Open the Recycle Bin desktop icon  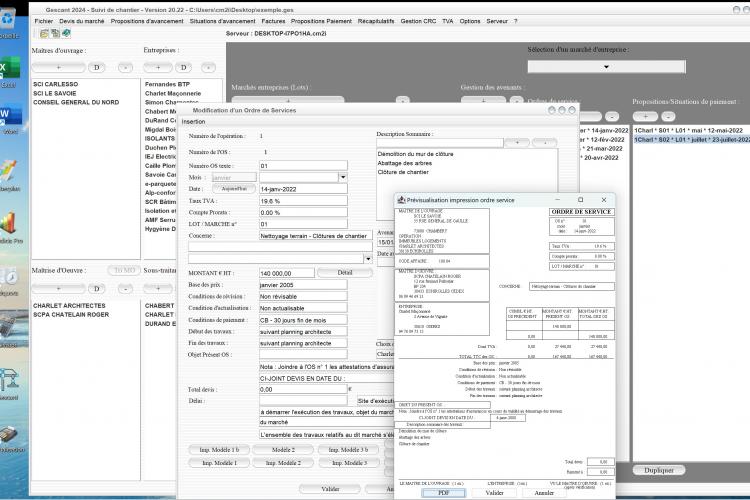click(x=8, y=20)
